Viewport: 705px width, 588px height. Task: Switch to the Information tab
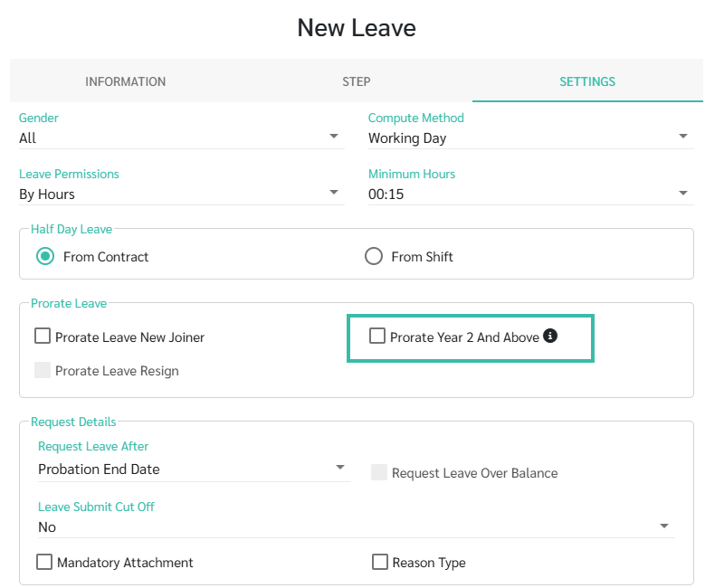pyautogui.click(x=126, y=81)
